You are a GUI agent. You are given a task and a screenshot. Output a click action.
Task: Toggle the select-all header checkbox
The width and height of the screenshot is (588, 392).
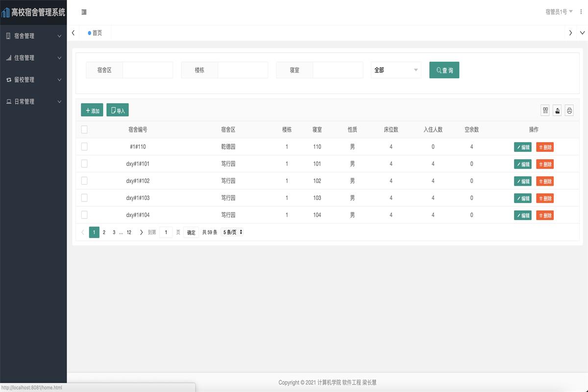[x=84, y=129]
